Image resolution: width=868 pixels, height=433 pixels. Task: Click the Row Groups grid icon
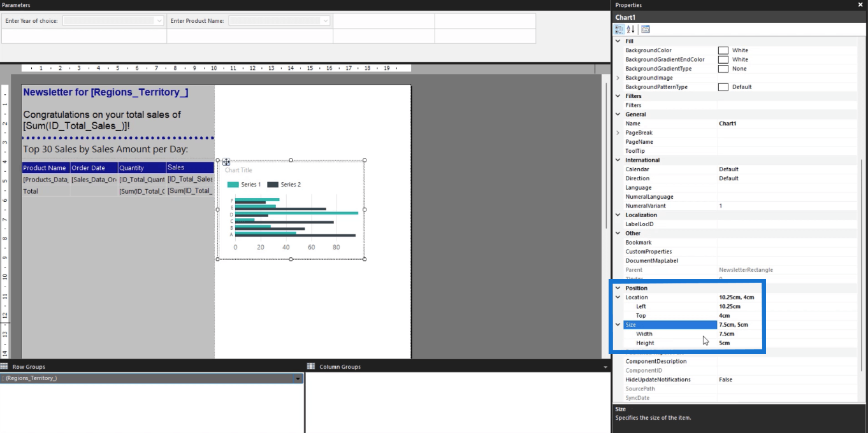(x=5, y=366)
